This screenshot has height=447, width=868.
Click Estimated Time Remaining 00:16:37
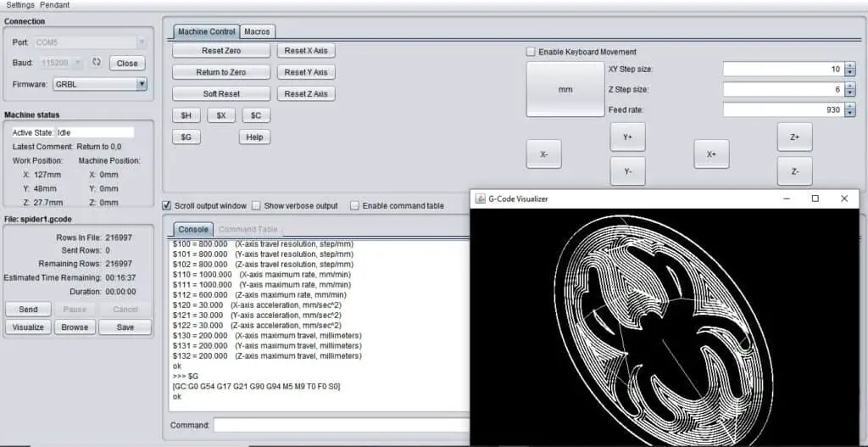(x=120, y=277)
